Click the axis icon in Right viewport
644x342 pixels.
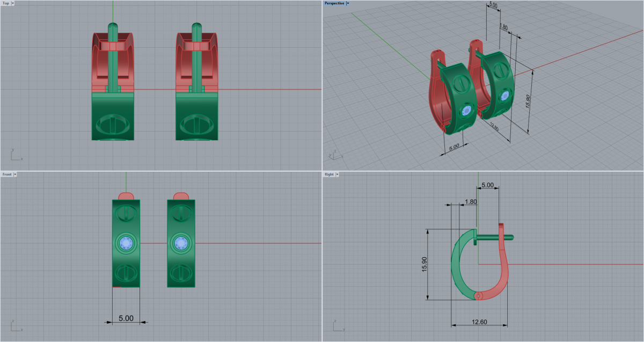(338, 326)
